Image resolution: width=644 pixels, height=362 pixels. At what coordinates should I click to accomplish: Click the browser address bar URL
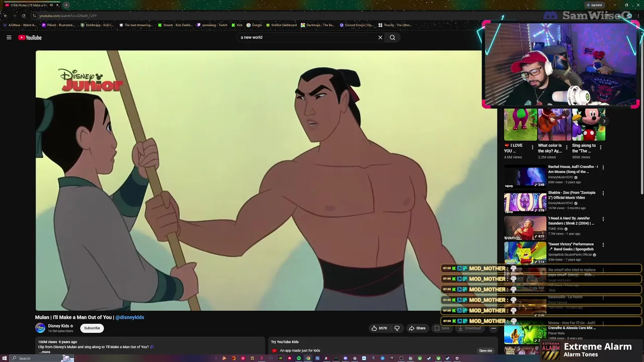[x=68, y=16]
